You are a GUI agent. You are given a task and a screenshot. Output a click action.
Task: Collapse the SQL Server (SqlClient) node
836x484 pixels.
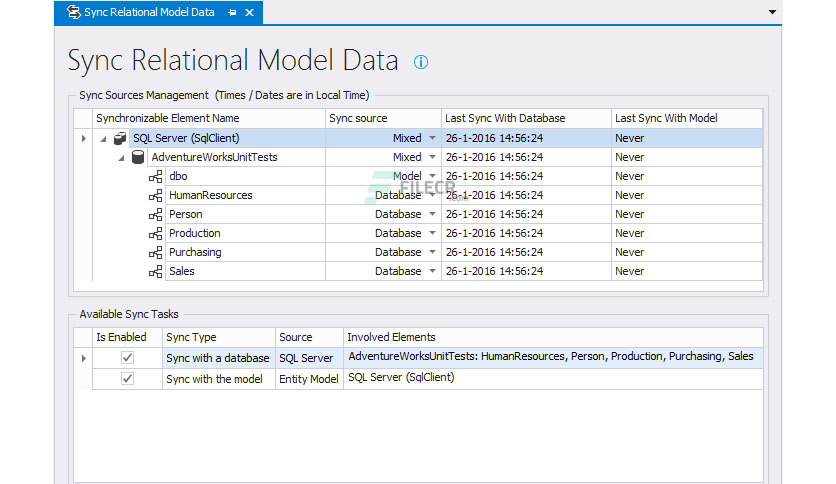tap(103, 139)
